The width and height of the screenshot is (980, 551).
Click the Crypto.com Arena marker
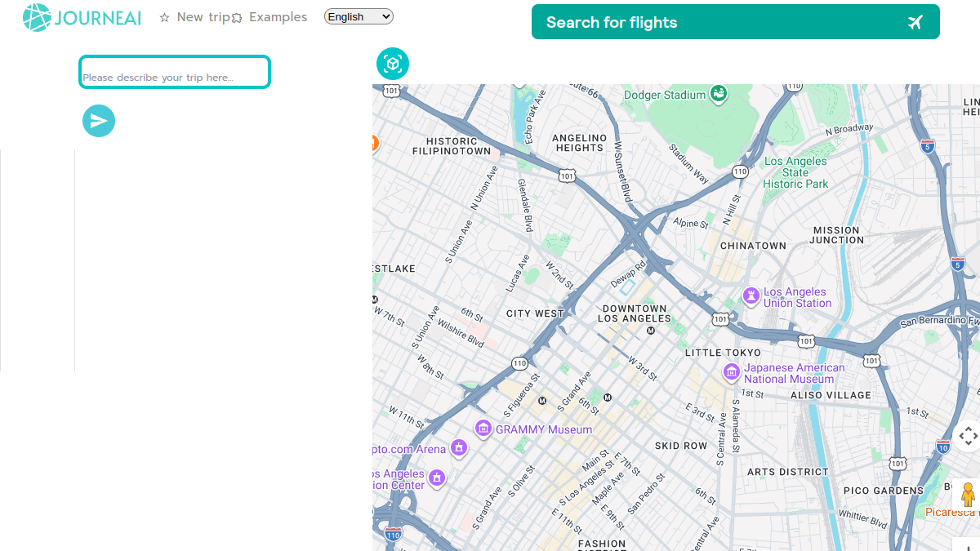459,447
